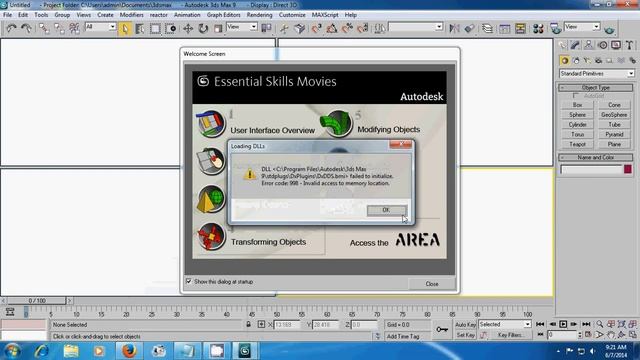Screen dimensions: 640x360
Task: Click the Teapot primitive button
Action: [x=577, y=144]
